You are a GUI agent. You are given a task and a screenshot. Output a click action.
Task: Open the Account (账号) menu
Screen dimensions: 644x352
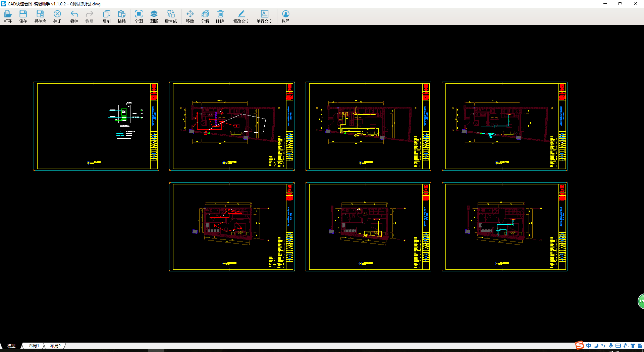click(x=285, y=16)
